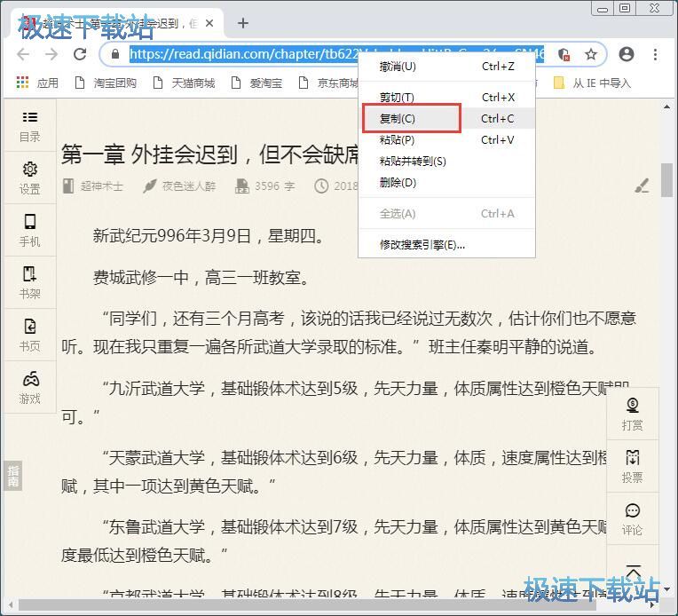The width and height of the screenshot is (678, 616).
Task: Reload the current page
Action: click(x=80, y=54)
